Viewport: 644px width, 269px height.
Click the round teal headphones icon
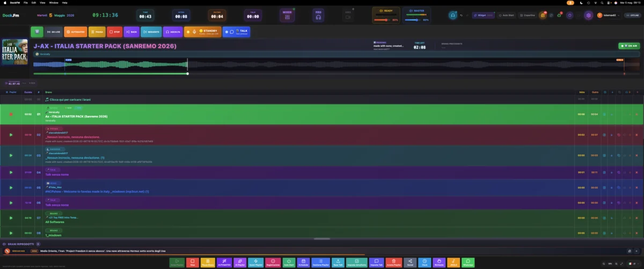pos(452,15)
